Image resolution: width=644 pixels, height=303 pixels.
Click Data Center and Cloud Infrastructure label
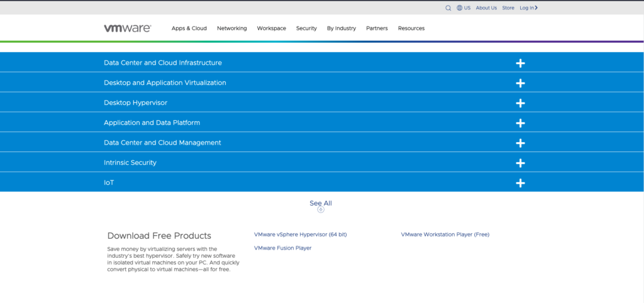[163, 63]
